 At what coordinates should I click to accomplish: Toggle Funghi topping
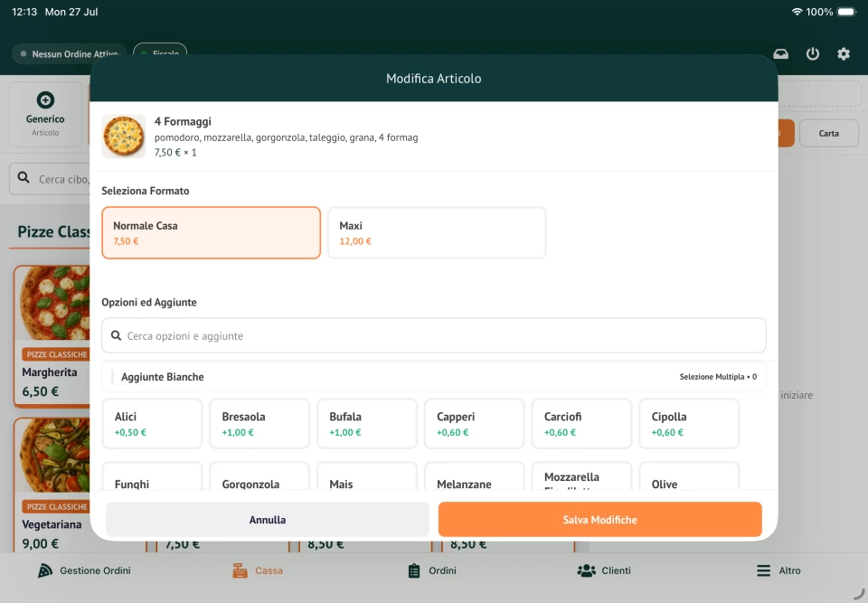point(152,477)
